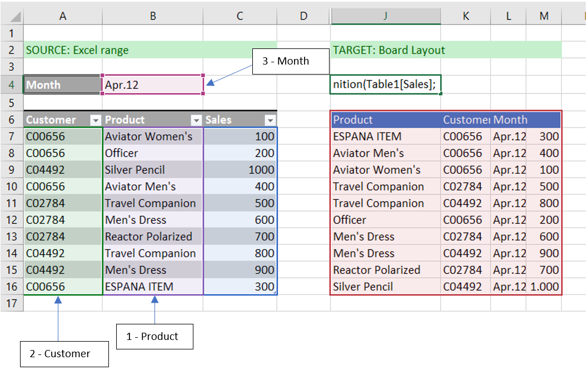Select source cell 'Aviator Men's' in row 10
Viewport: 588px width, 370px height.
point(153,186)
